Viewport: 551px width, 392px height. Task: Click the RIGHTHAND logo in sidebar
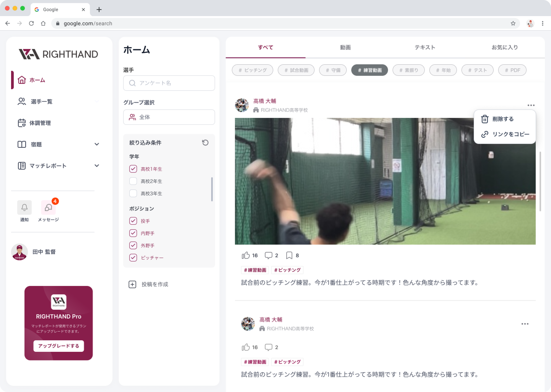coord(58,54)
